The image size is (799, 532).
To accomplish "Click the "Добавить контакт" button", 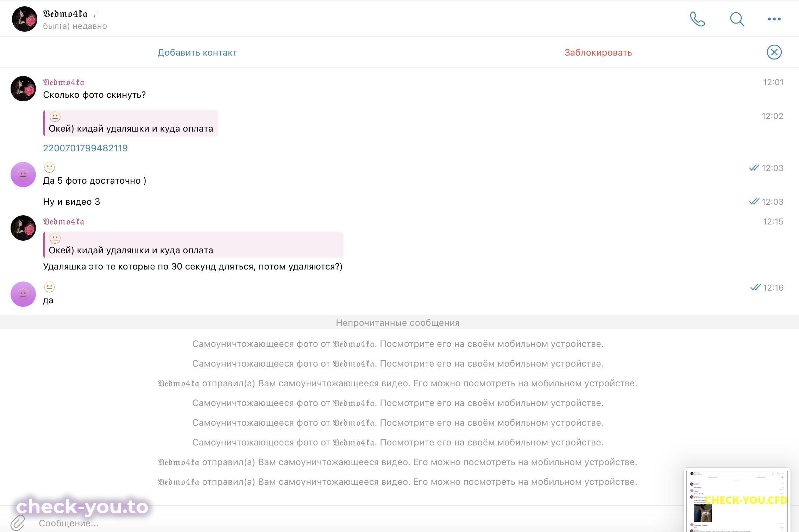I will 197,52.
